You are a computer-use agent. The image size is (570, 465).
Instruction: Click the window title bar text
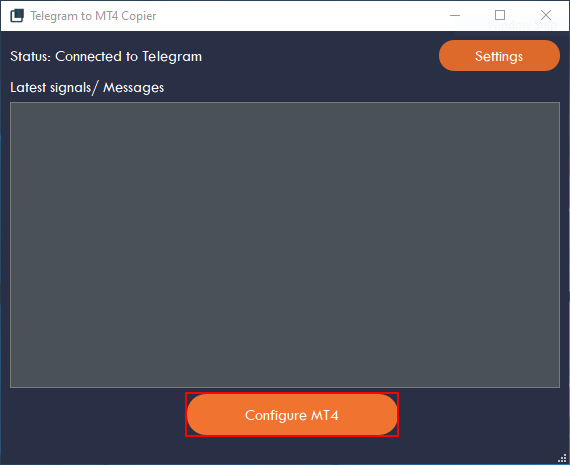pyautogui.click(x=93, y=16)
